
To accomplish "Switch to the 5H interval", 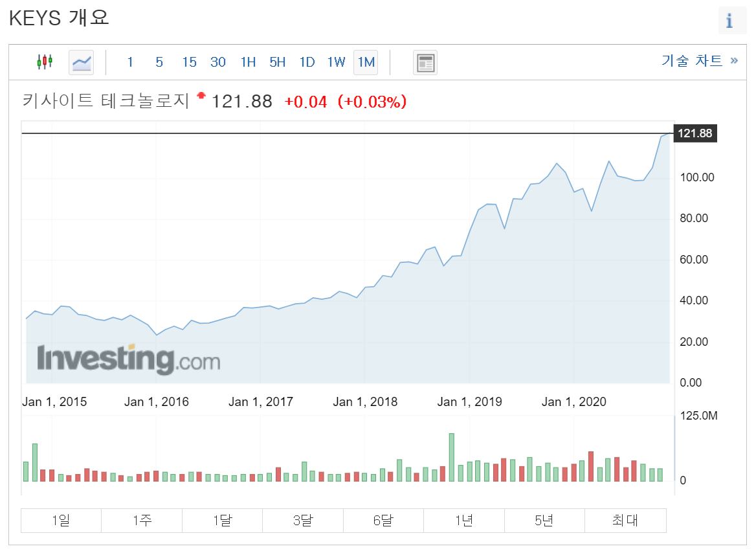I will [x=277, y=62].
